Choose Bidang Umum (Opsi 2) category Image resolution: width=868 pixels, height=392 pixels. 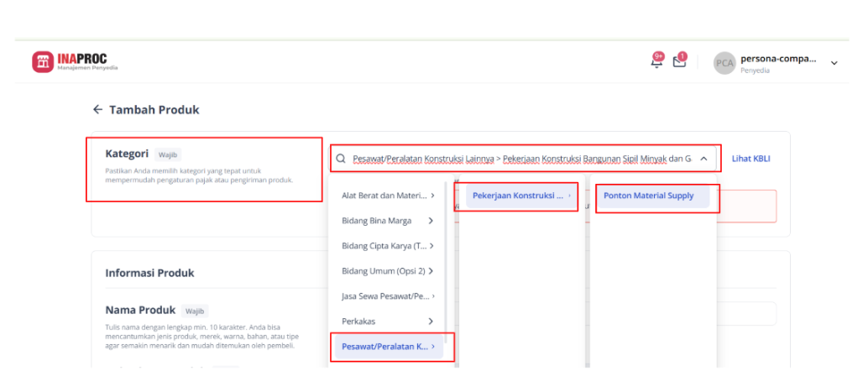pos(388,271)
